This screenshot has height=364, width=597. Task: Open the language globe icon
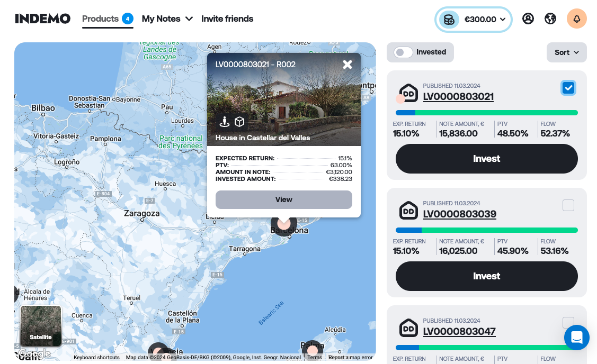[x=550, y=19]
